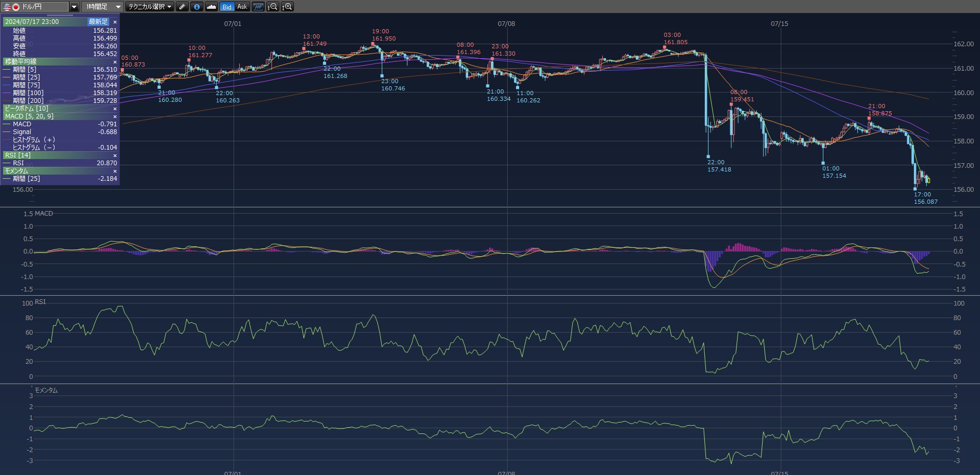Screen dimensions: 980x475
Task: Open the ドル/円 currency pair dropdown arrow
Action: click(74, 7)
